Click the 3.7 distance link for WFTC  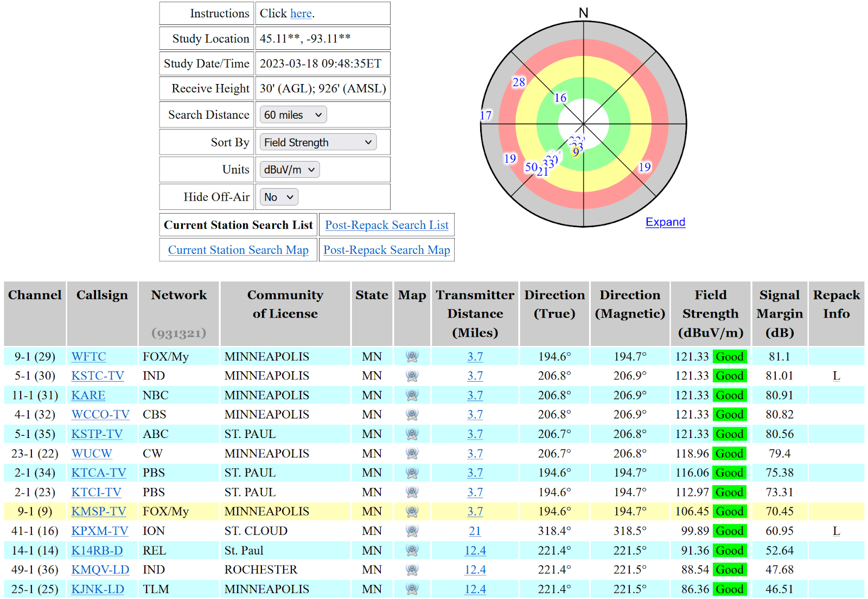pos(475,357)
